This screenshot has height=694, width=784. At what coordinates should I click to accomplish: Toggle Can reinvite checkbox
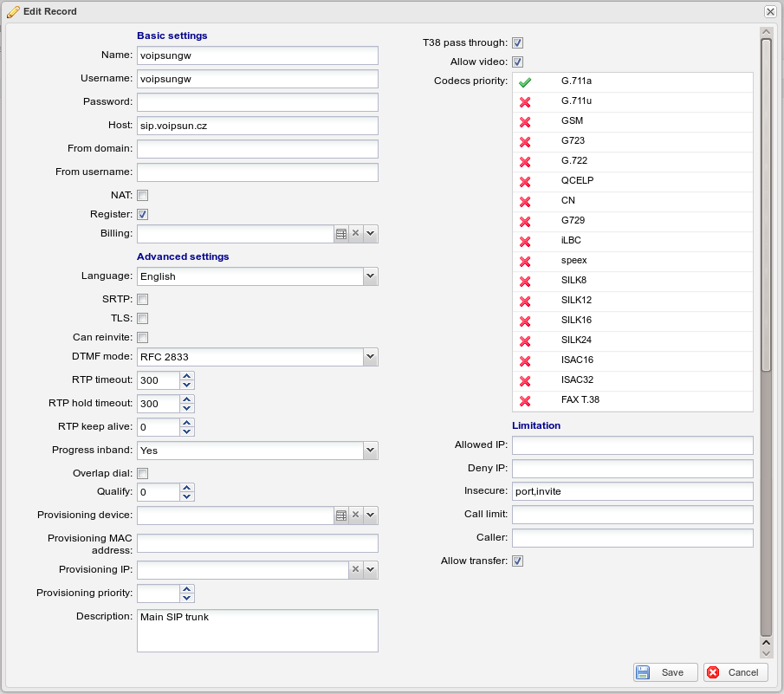pos(142,338)
